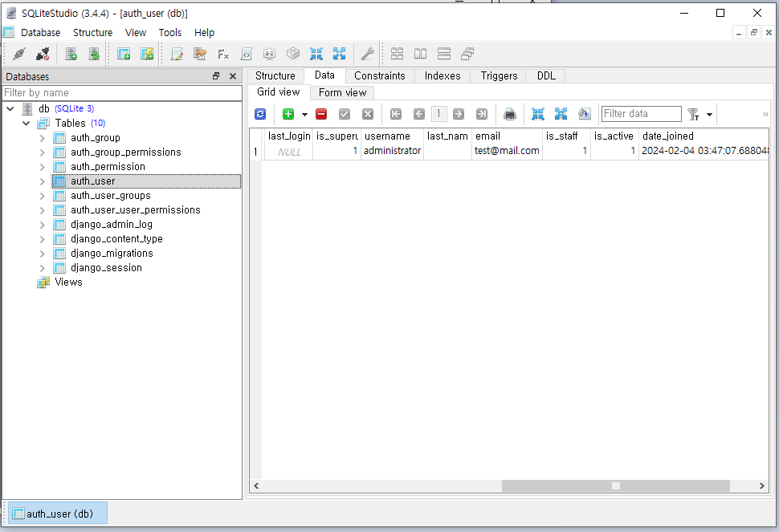
Task: Switch to the Triggers tab
Action: 499,76
